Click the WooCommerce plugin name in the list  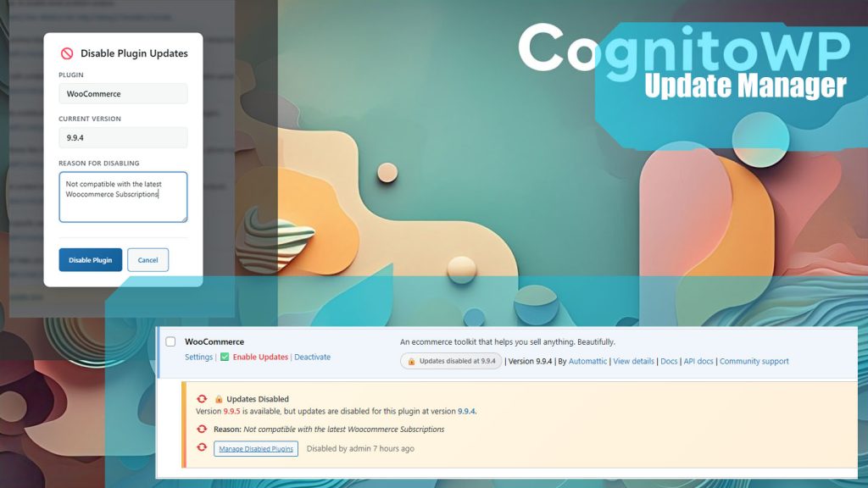(214, 342)
